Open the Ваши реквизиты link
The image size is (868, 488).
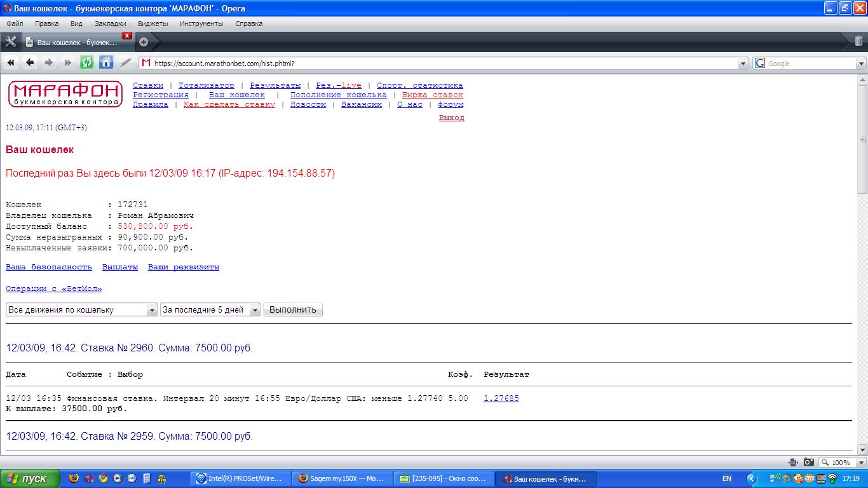click(x=184, y=267)
